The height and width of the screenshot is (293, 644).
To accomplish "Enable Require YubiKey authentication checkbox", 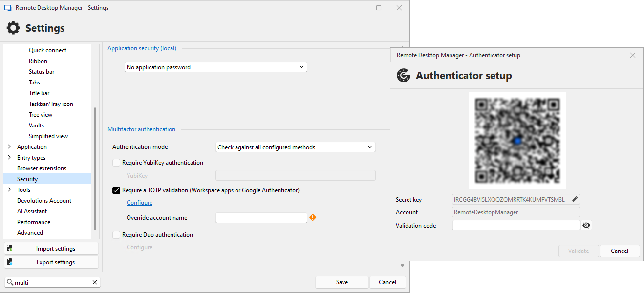I will tap(116, 163).
